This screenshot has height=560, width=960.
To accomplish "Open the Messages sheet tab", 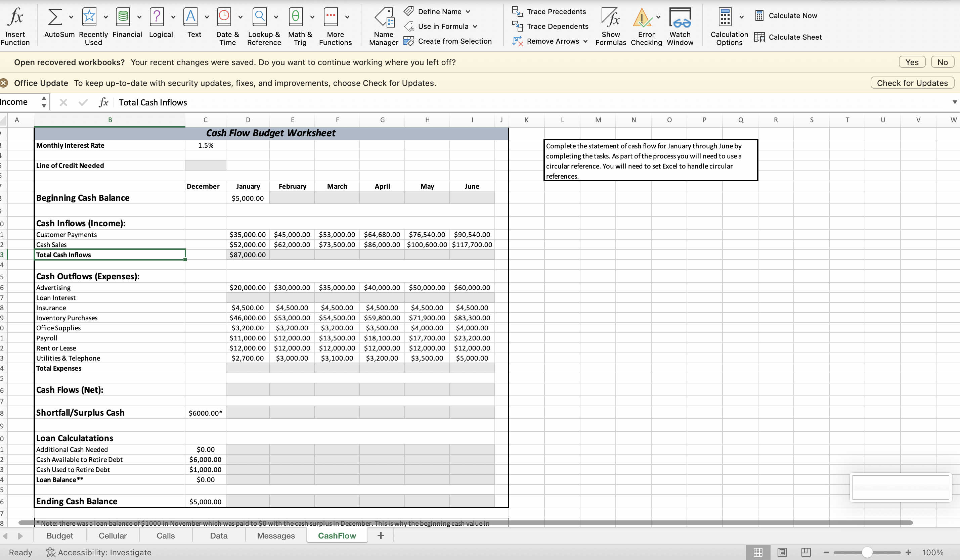I will coord(275,535).
